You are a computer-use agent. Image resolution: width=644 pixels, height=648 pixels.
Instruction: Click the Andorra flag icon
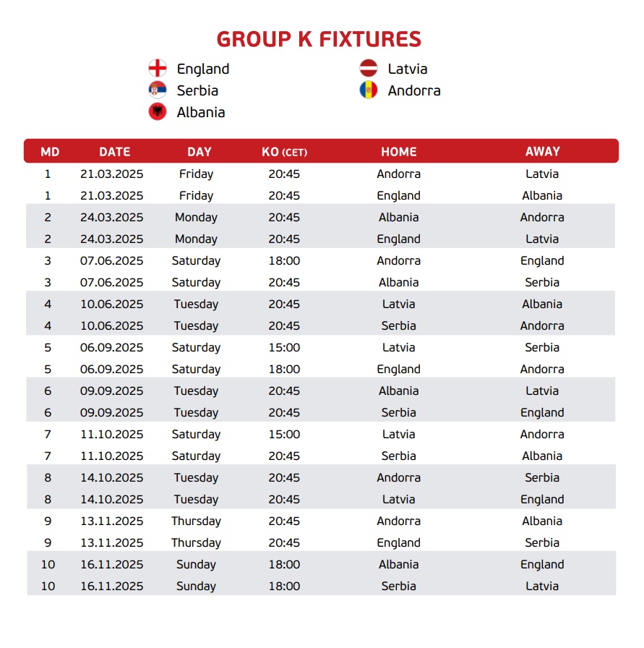pos(369,90)
